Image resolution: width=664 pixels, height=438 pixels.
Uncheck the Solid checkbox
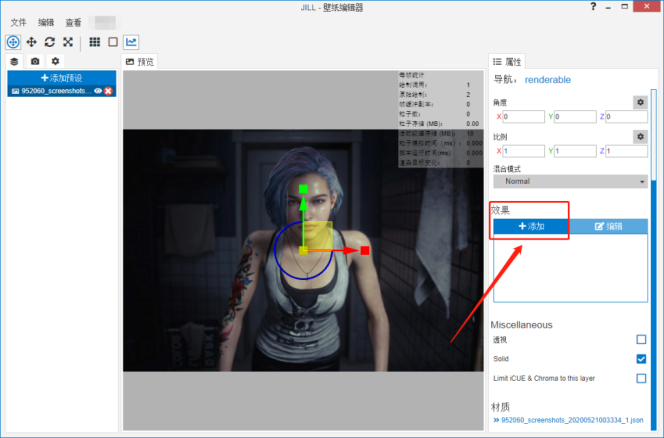click(x=641, y=359)
